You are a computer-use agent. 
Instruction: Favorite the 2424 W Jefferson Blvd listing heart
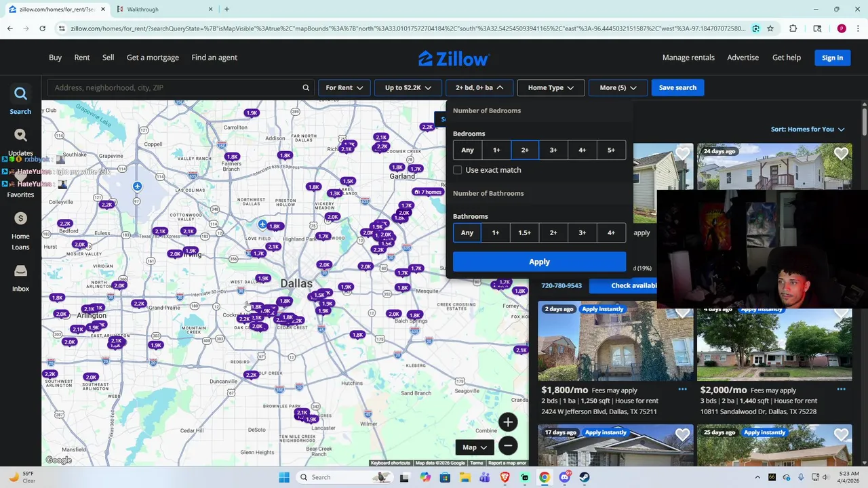pos(682,312)
